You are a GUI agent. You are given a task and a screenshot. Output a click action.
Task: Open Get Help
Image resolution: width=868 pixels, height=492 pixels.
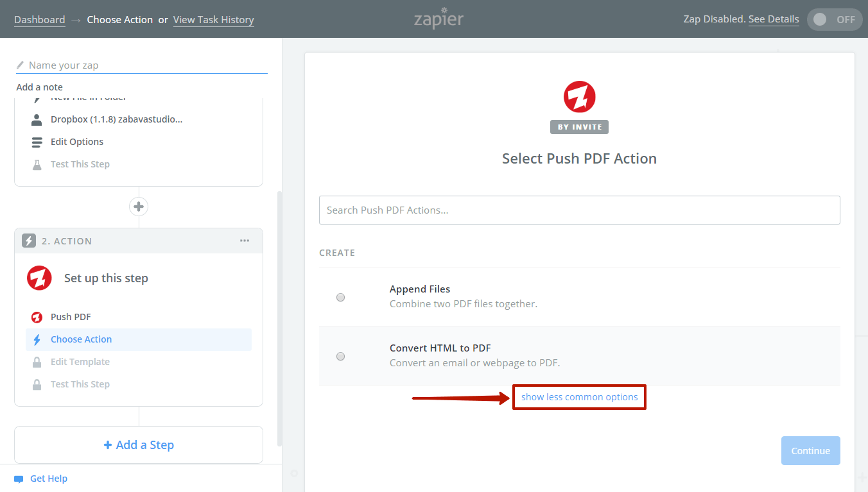click(x=49, y=479)
